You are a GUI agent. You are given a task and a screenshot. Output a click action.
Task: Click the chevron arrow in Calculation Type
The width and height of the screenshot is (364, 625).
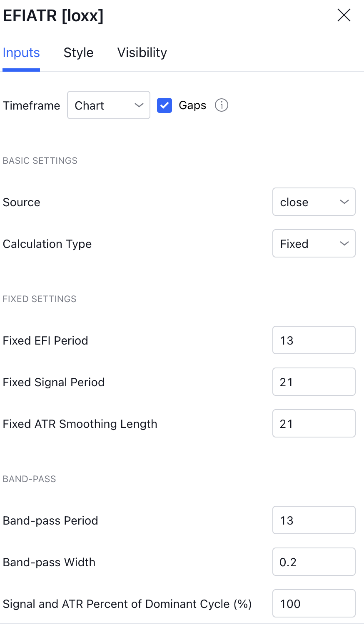coord(344,244)
